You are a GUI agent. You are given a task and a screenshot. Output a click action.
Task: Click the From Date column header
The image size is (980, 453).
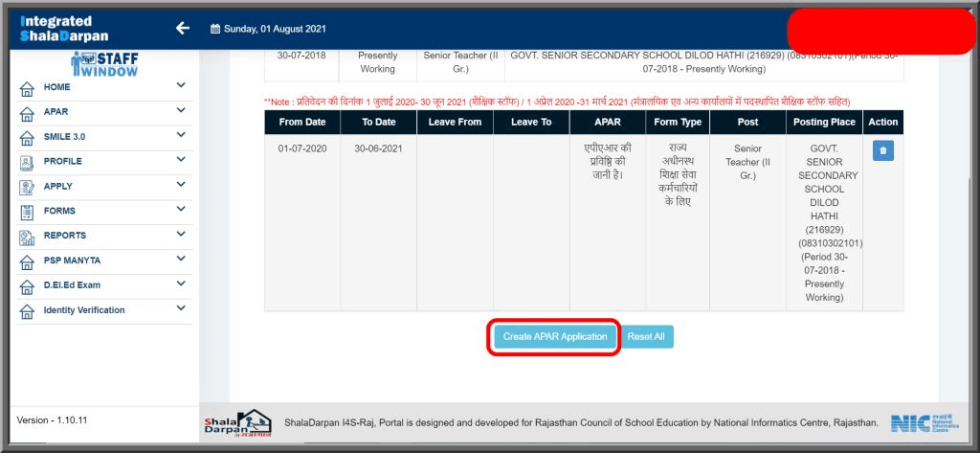[302, 123]
